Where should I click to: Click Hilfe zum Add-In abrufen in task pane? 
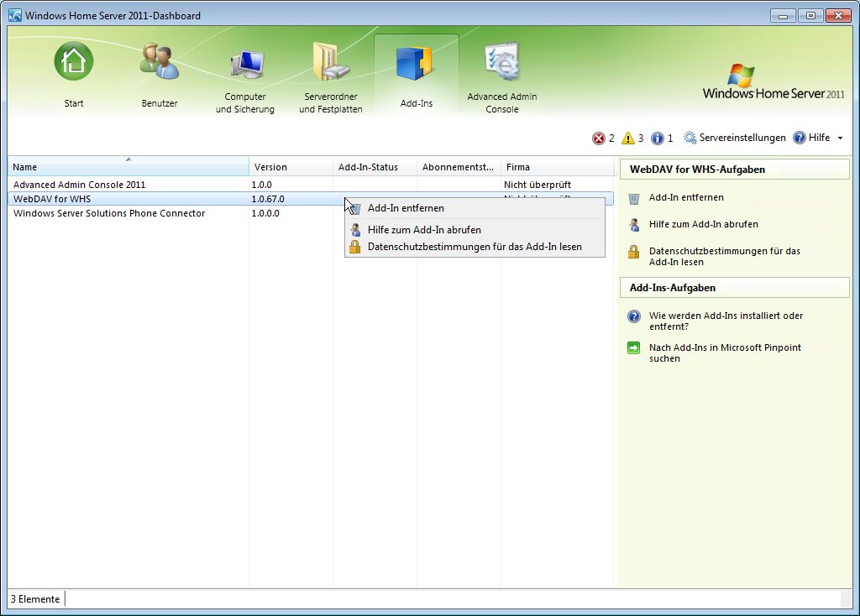click(x=703, y=224)
